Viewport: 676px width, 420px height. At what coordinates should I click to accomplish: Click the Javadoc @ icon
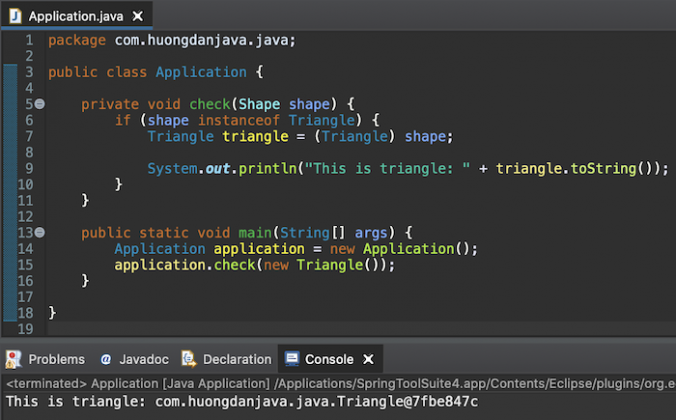(x=106, y=359)
